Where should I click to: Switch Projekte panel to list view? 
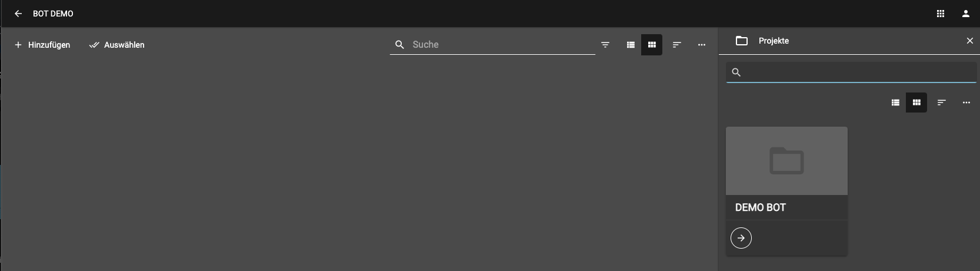[x=895, y=103]
